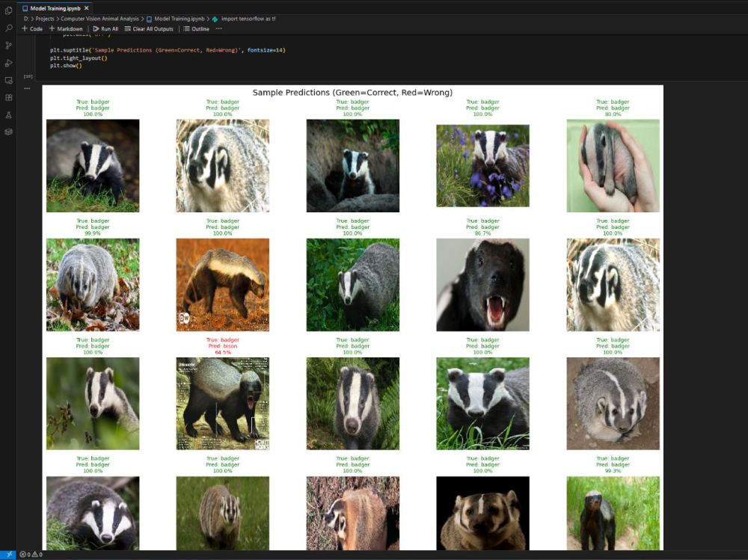Open the Explorer view in activity bar

(x=8, y=10)
